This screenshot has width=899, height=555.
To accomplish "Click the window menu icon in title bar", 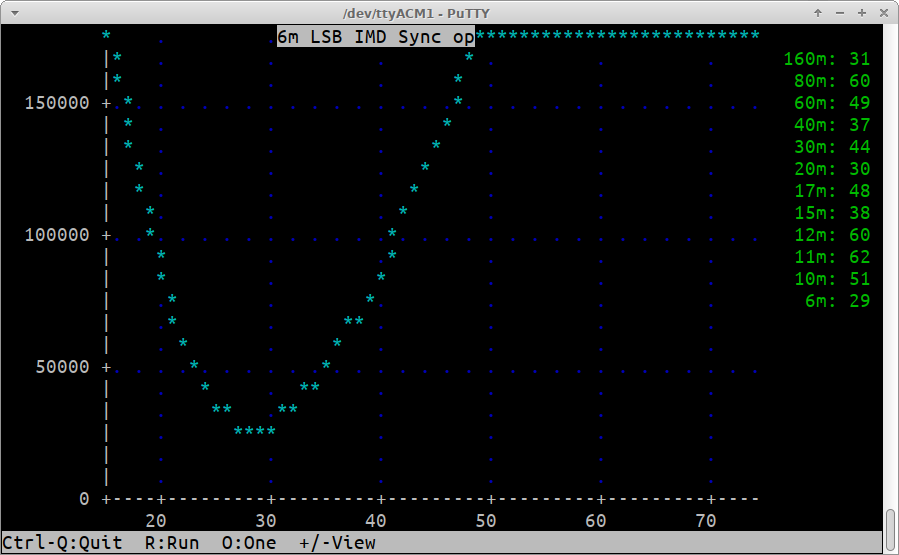I will [x=13, y=12].
